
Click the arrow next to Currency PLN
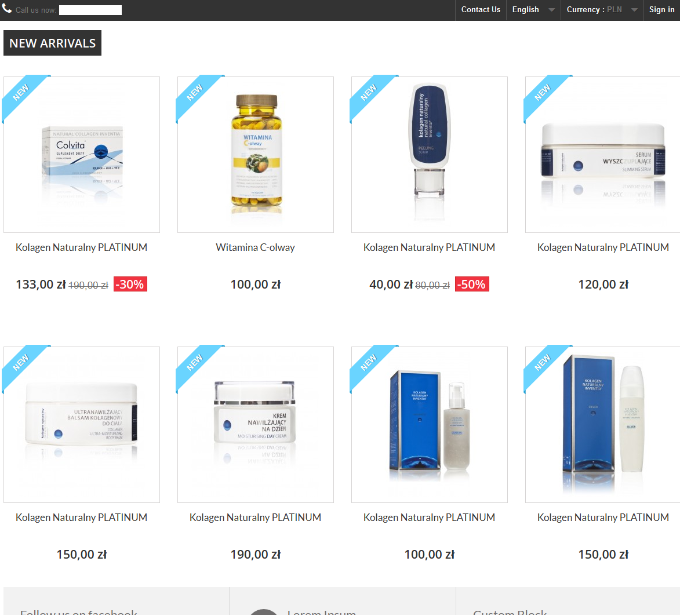coord(634,10)
